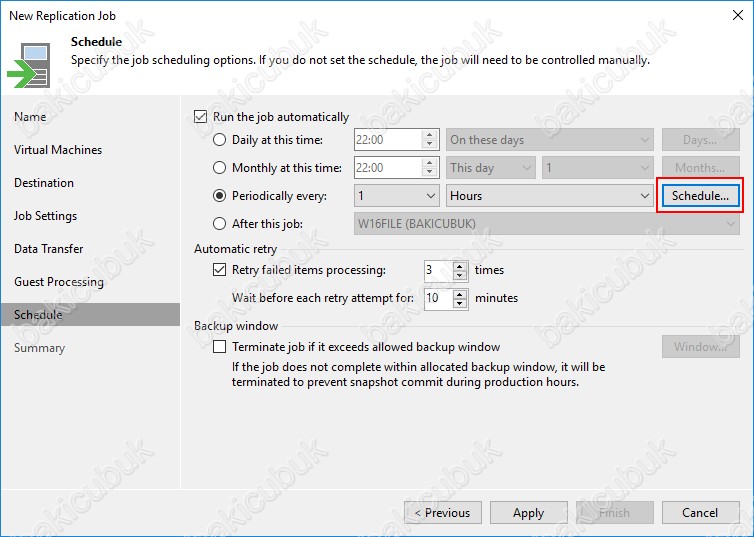Viewport: 754px width, 537px height.
Task: Click the Schedule... button
Action: tap(700, 196)
